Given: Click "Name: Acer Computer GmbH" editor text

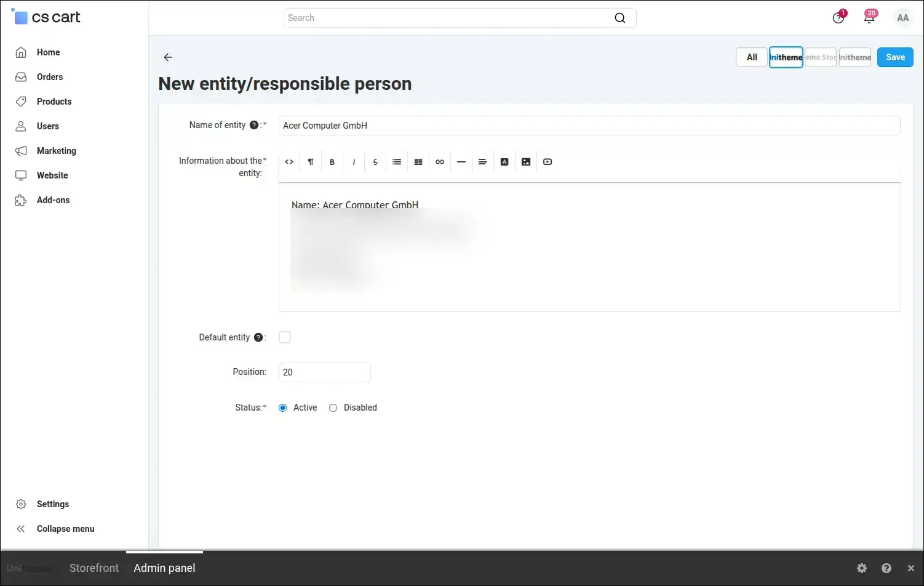Looking at the screenshot, I should tap(355, 205).
